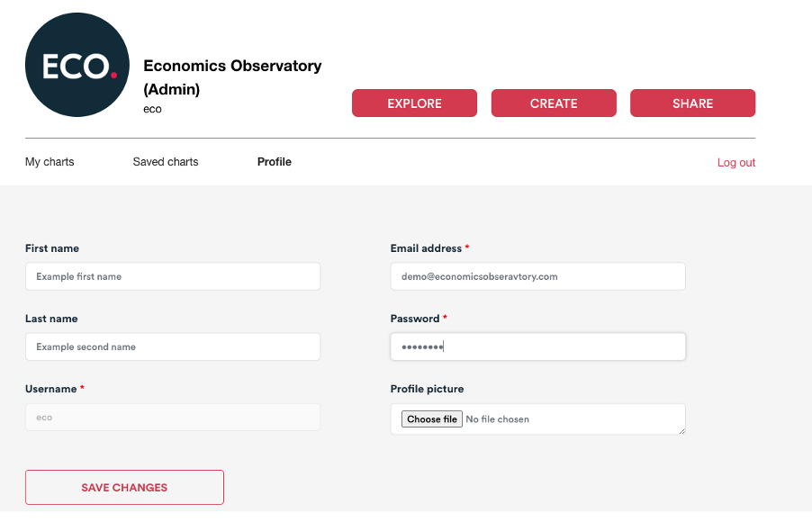Log out of the account

[x=735, y=163]
